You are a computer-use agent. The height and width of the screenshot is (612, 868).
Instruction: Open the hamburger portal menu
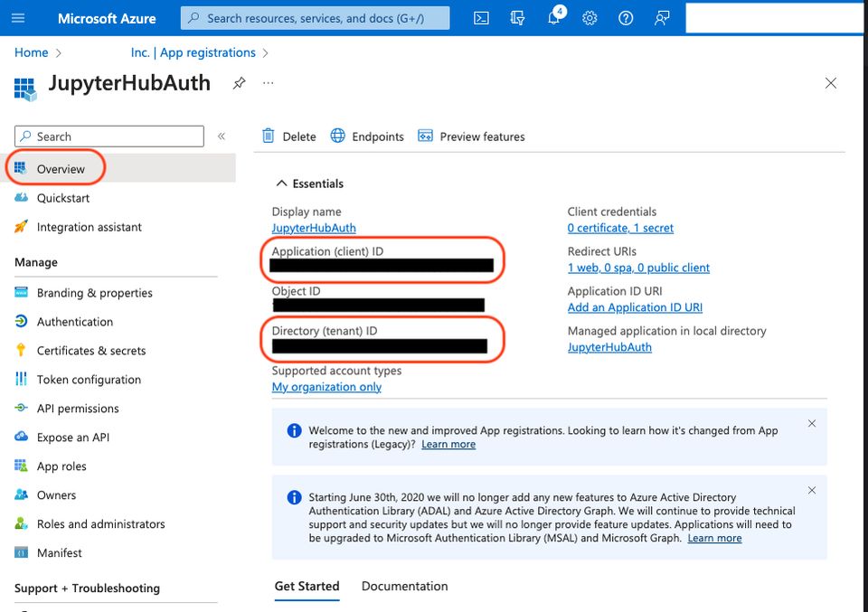[18, 18]
